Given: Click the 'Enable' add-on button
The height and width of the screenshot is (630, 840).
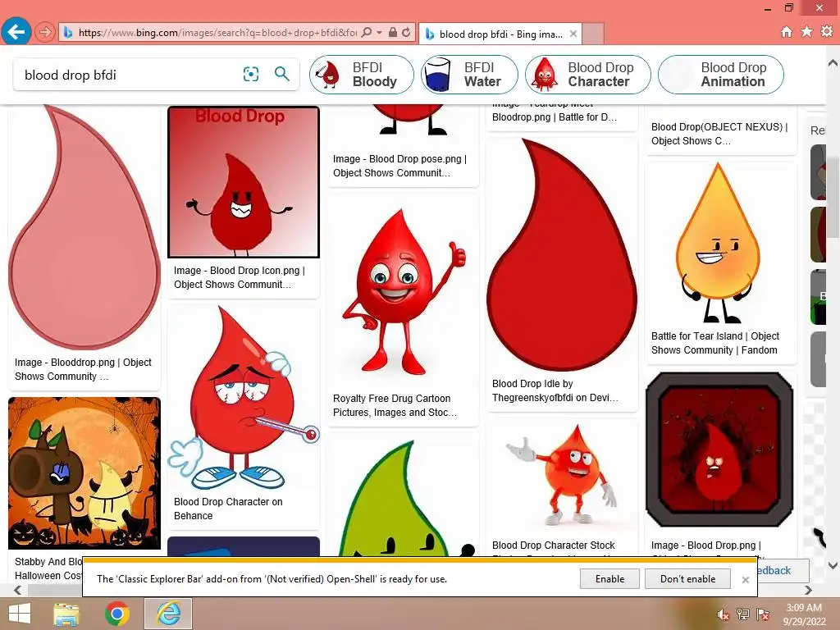Looking at the screenshot, I should tap(609, 578).
